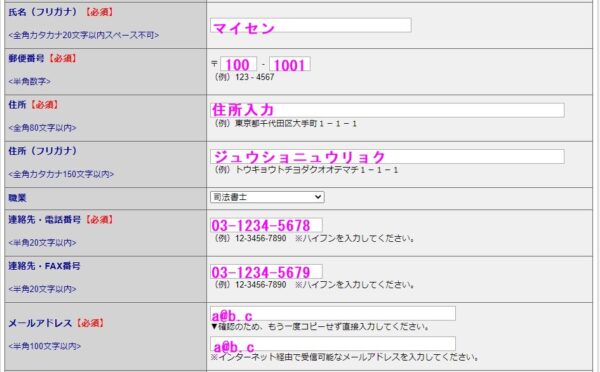Click the first メールアドレス input field
This screenshot has width=600, height=372.
click(x=333, y=313)
